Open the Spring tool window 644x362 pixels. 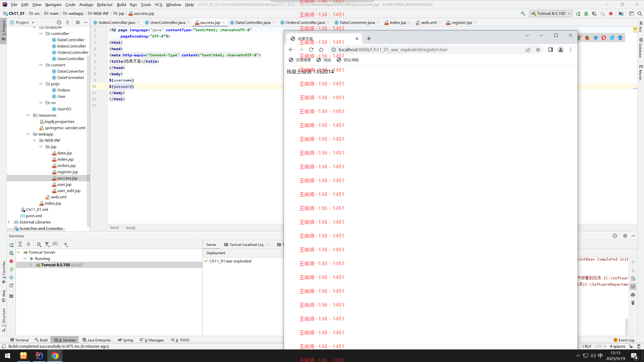click(125, 340)
